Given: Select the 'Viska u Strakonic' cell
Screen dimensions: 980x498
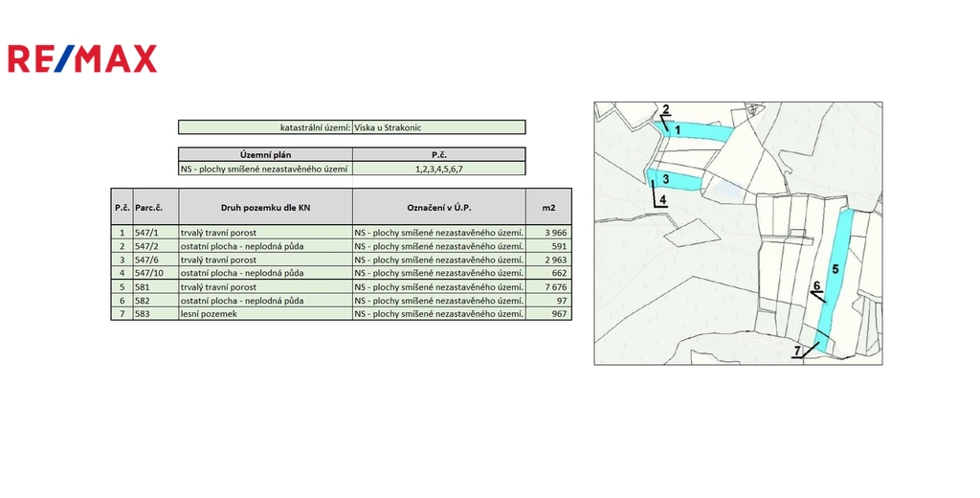Looking at the screenshot, I should click(x=438, y=126).
